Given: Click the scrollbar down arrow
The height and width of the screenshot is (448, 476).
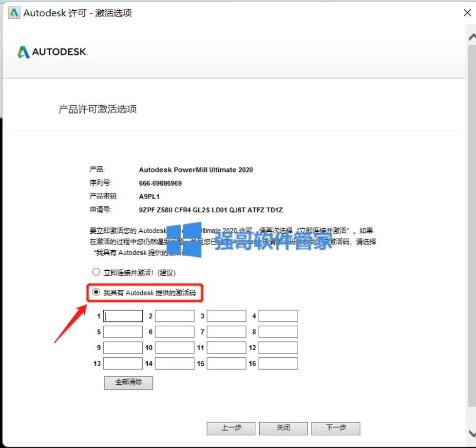Looking at the screenshot, I should (x=472, y=433).
